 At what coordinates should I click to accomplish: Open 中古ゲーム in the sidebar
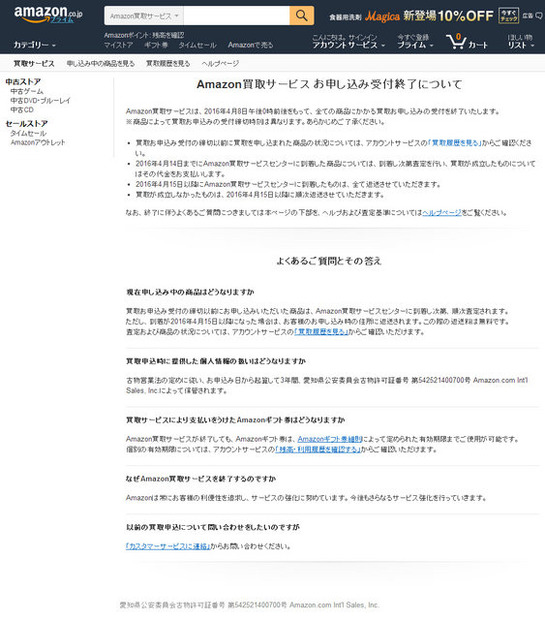[x=27, y=91]
